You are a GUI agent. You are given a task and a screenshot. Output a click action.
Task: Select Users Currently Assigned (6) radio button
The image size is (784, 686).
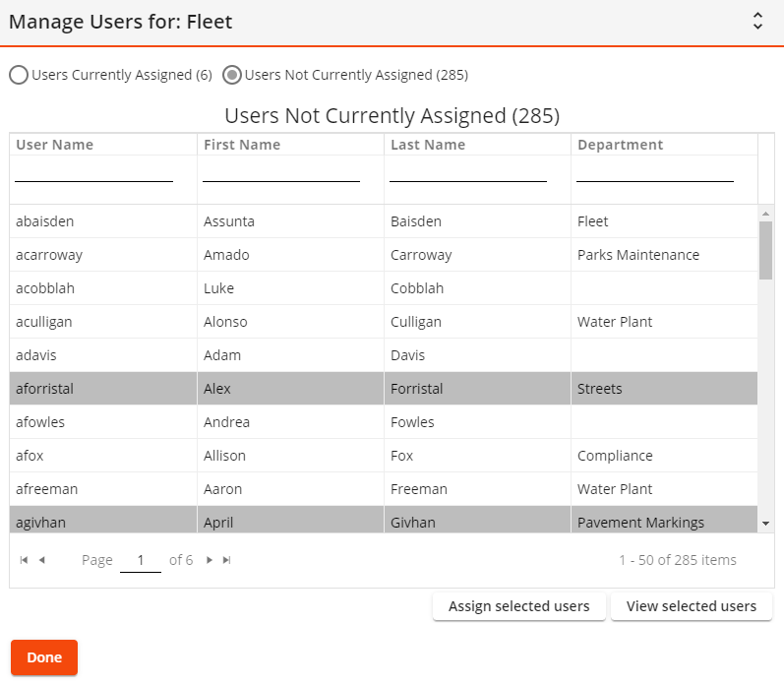point(19,75)
